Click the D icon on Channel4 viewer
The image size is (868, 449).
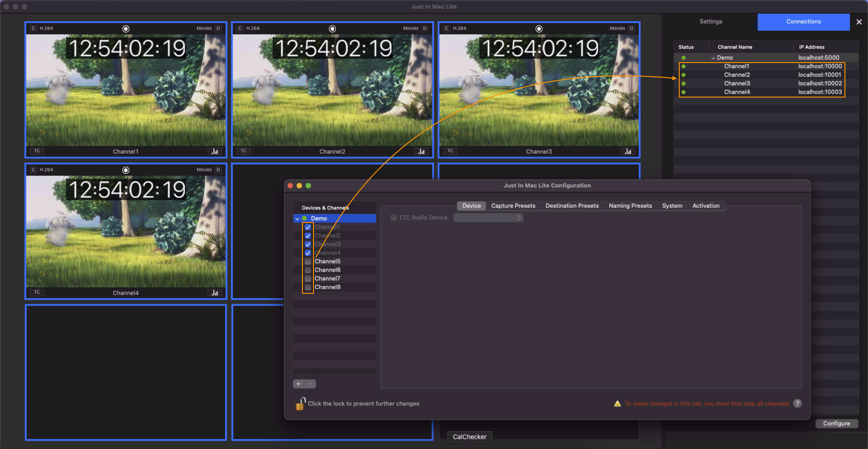tap(218, 170)
